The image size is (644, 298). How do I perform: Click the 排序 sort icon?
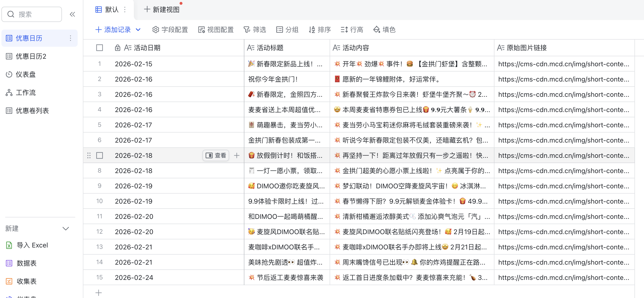(312, 30)
